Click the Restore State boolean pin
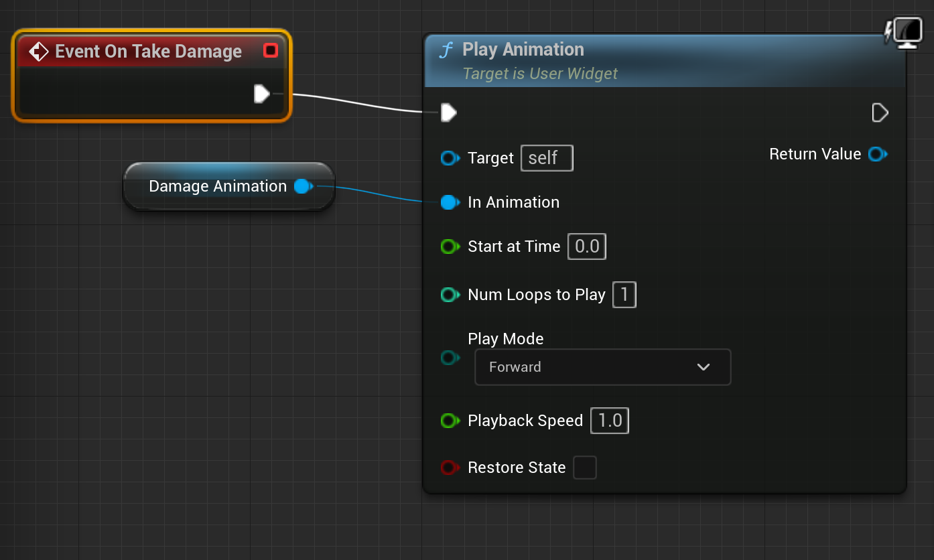The image size is (934, 560). click(450, 468)
